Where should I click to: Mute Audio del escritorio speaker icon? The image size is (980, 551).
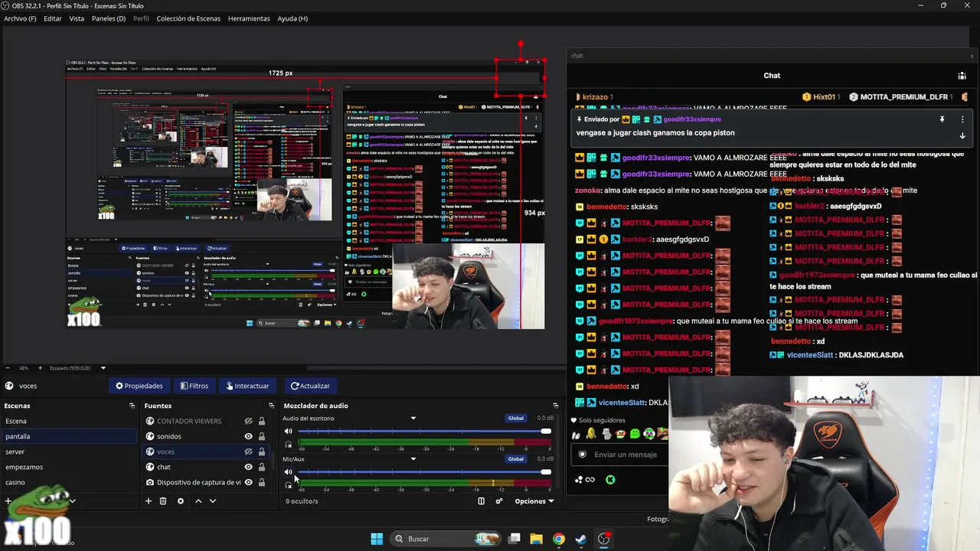pyautogui.click(x=289, y=432)
